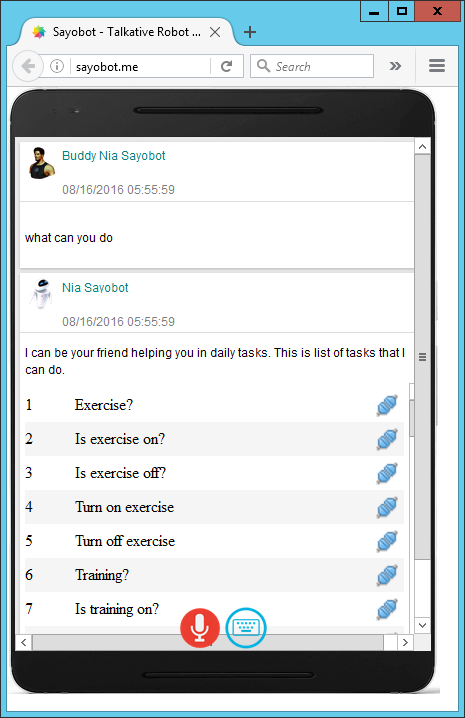Open the blue keyboard input button
465x718 pixels.
point(246,628)
